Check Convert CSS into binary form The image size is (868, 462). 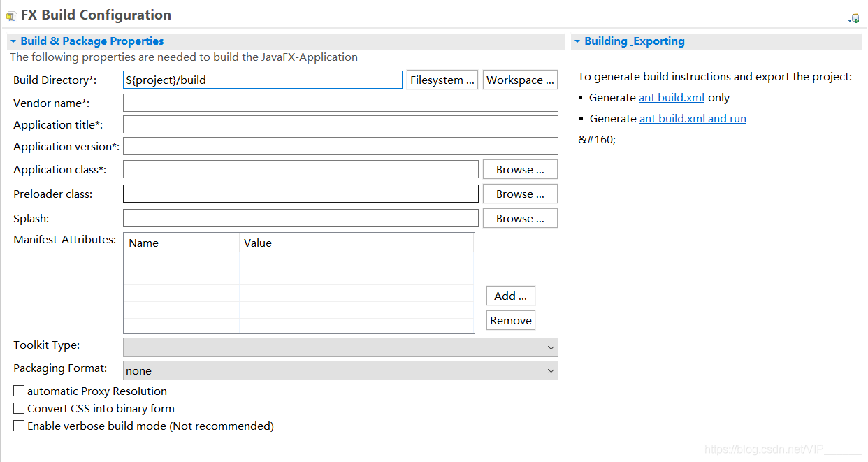click(19, 408)
